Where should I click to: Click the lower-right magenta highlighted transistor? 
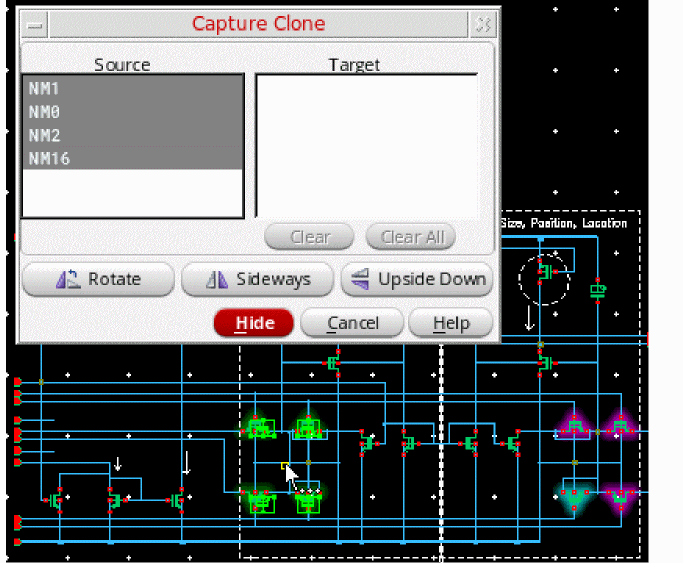pos(619,494)
